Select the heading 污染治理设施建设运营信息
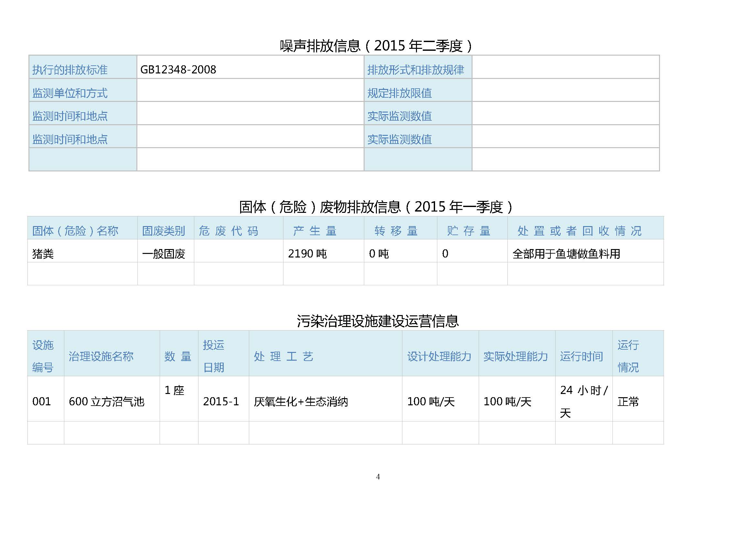This screenshot has width=756, height=535. pos(378,321)
